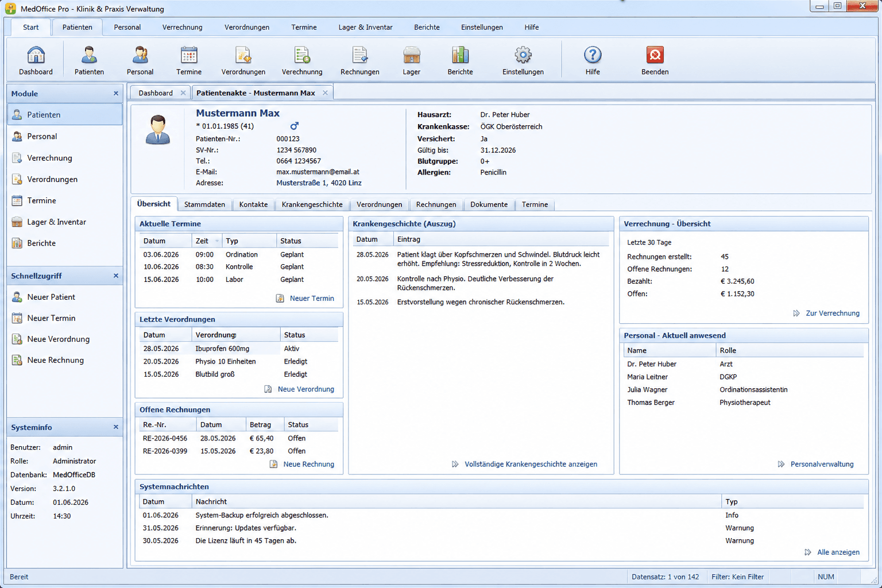The height and width of the screenshot is (588, 882).
Task: Click the Nachricht column header
Action: click(x=456, y=501)
